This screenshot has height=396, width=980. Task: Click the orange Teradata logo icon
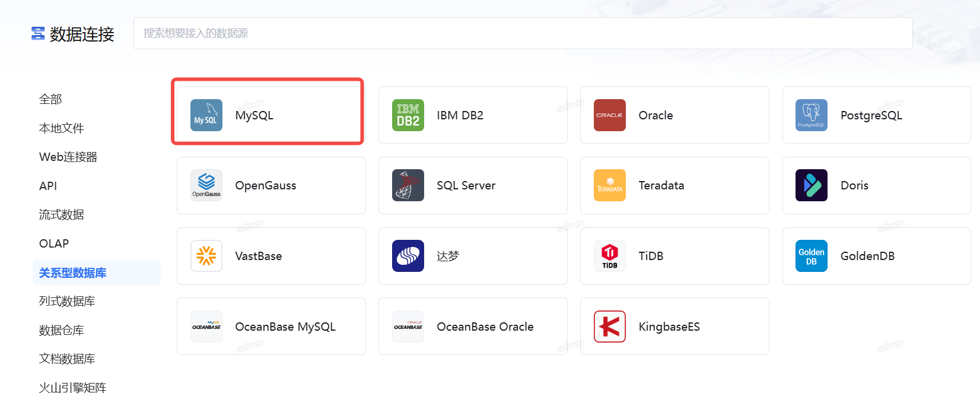click(x=610, y=185)
